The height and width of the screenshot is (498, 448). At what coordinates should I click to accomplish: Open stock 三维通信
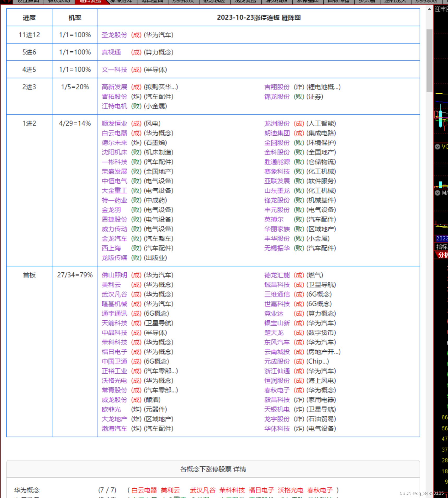tap(277, 295)
